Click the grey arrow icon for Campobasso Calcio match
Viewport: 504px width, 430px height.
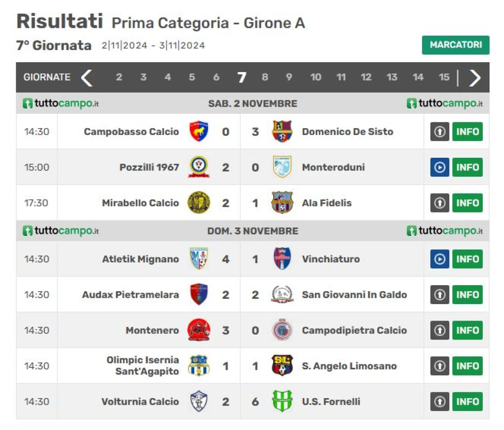(x=439, y=131)
